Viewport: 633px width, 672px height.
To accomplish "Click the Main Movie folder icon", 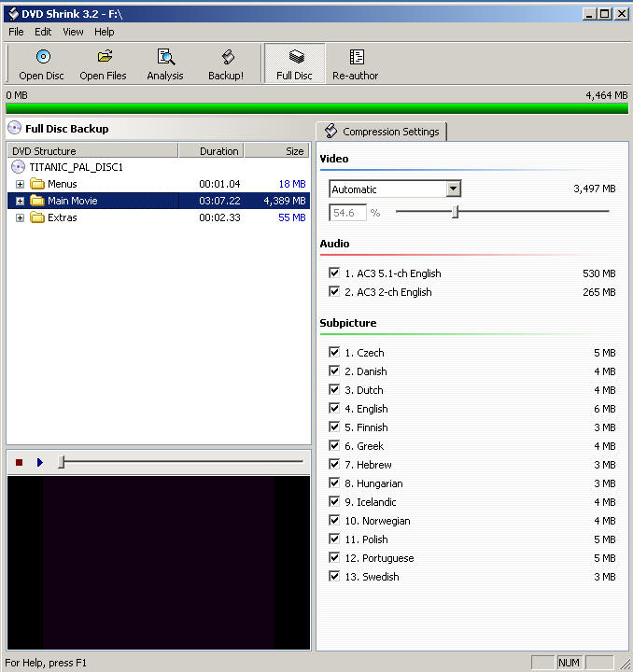I will (37, 201).
